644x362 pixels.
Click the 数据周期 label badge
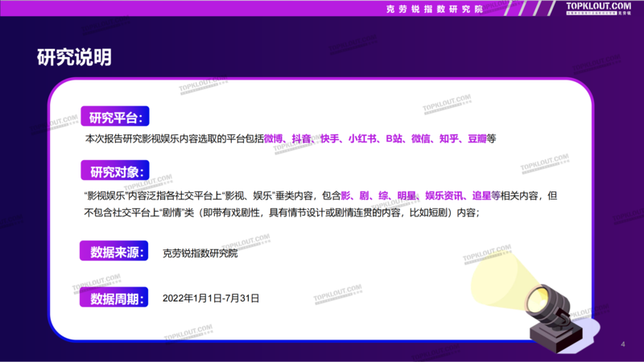click(114, 298)
